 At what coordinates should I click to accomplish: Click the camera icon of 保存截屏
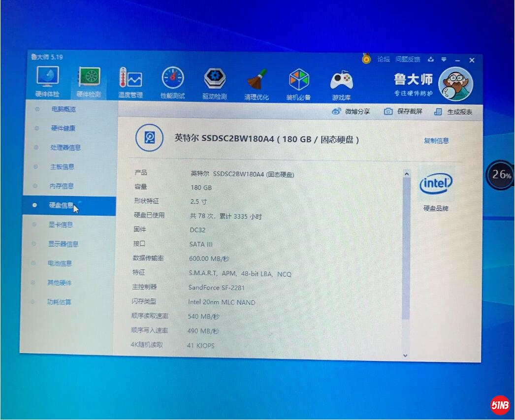(x=388, y=111)
